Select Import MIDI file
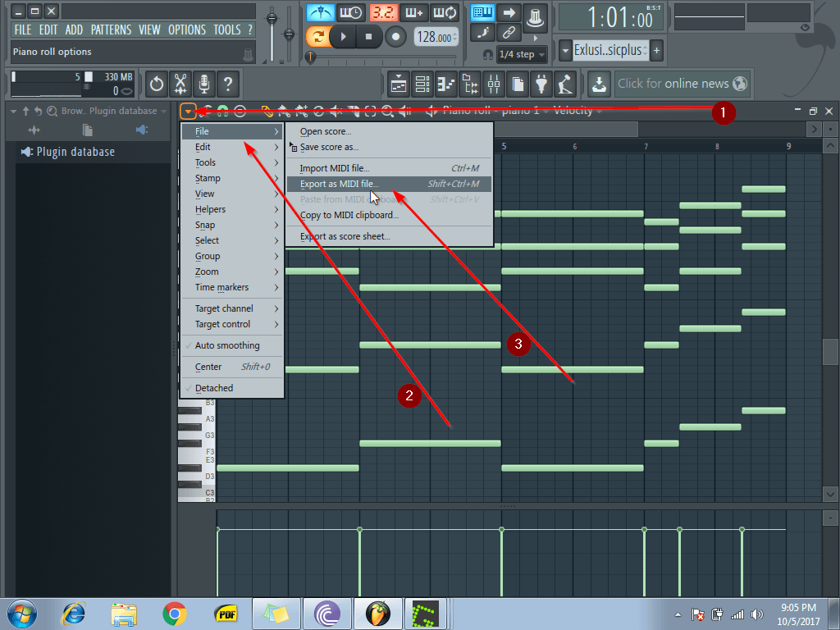 coord(389,168)
